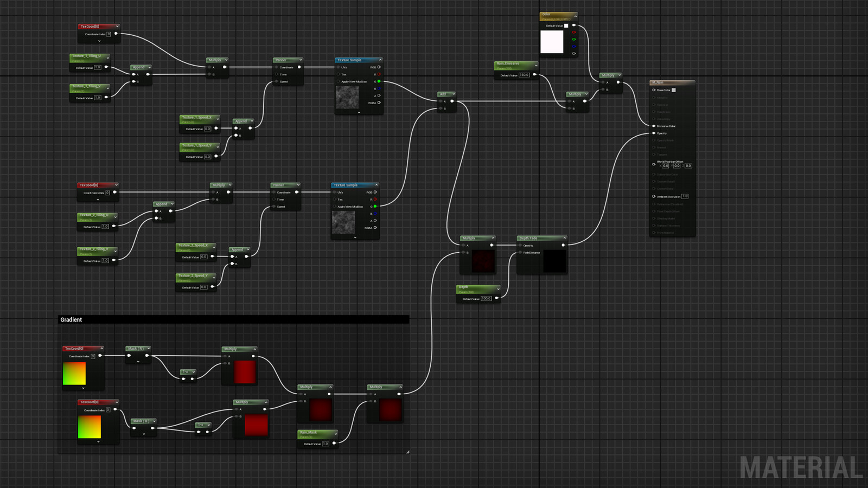
Task: Select the Gradient comment box title
Action: coord(71,320)
